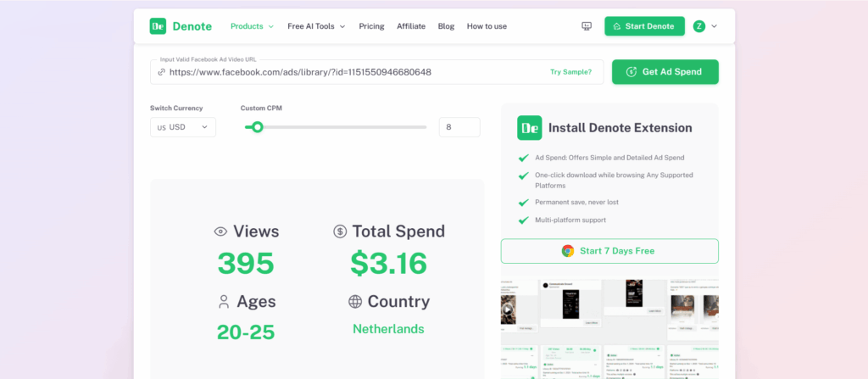Viewport: 868px width, 379px height.
Task: Click the house icon on Start Denote
Action: (x=617, y=26)
